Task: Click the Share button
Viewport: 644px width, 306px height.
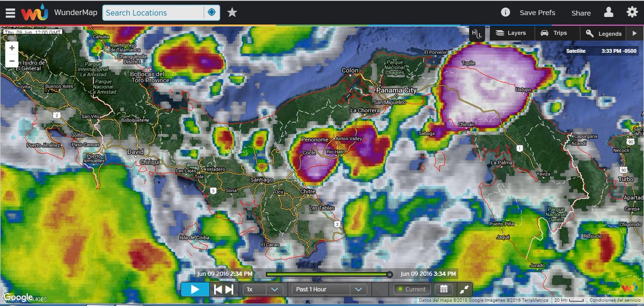Action: pos(581,13)
